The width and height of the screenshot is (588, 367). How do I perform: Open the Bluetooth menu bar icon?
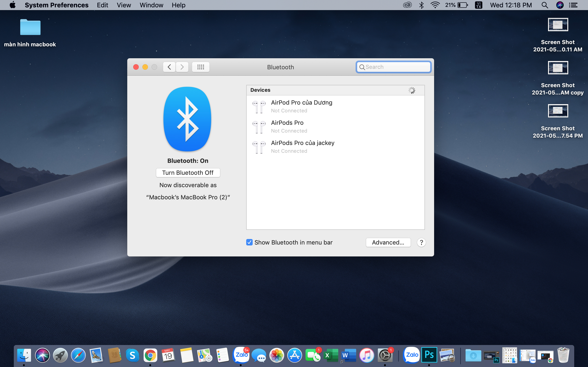[x=421, y=5]
